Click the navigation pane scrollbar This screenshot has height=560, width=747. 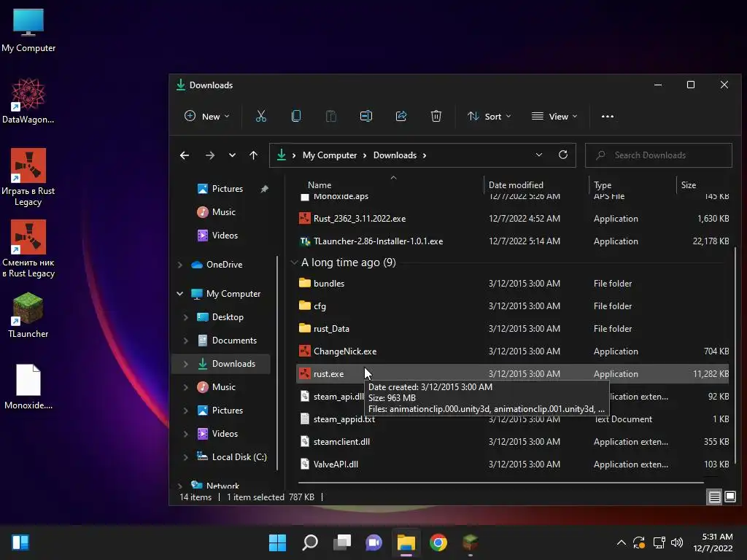[x=277, y=363]
